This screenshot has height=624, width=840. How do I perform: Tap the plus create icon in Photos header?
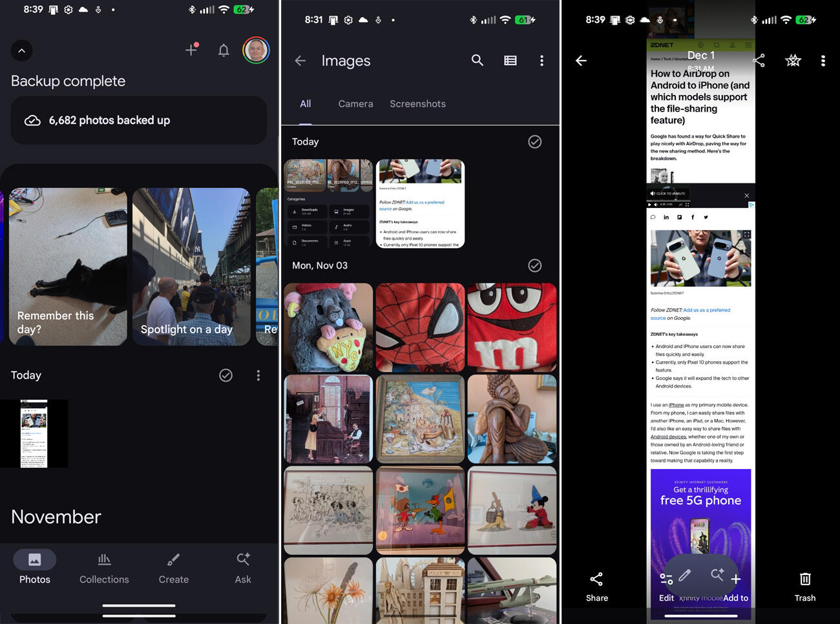(191, 50)
